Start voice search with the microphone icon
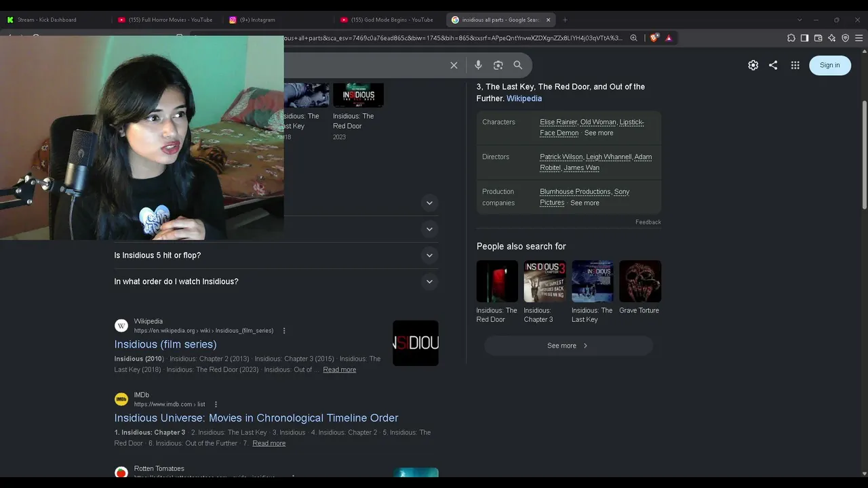This screenshot has width=868, height=488. click(478, 65)
